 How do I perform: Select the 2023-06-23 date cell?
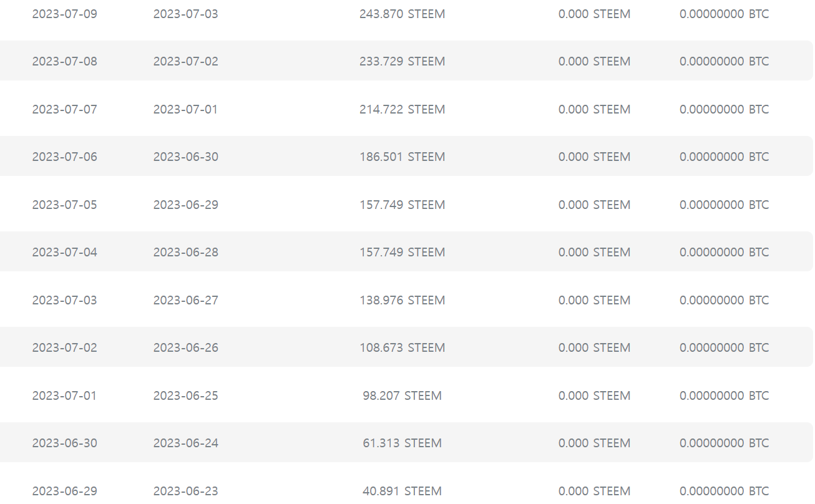tap(186, 491)
